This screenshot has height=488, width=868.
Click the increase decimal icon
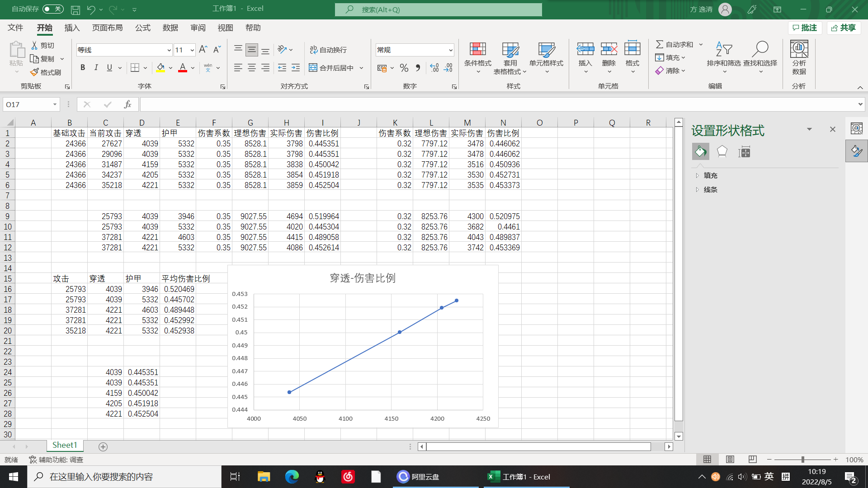click(x=434, y=68)
